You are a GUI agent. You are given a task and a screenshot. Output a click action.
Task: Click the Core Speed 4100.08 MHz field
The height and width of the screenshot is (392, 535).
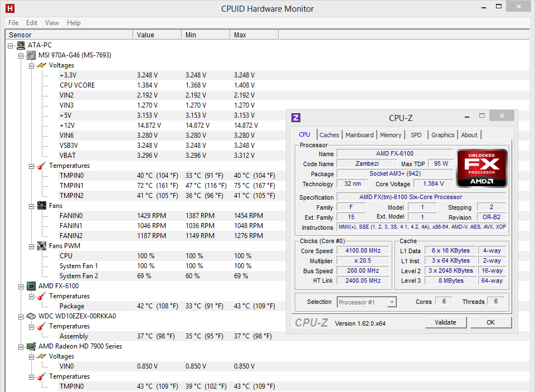coord(363,250)
